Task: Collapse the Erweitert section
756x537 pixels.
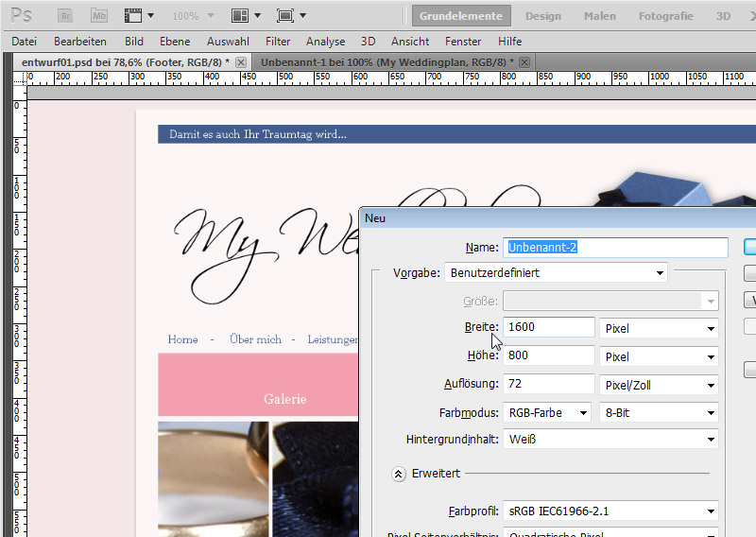Action: [x=399, y=474]
